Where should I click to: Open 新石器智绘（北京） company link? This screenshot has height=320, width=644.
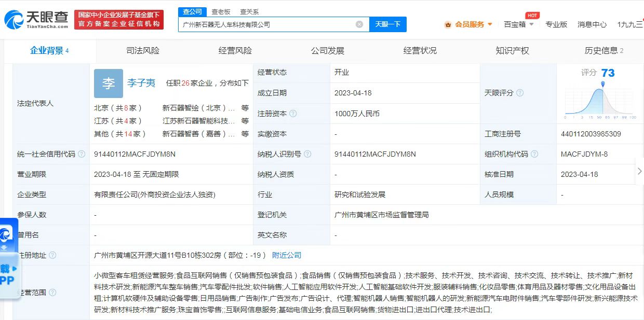point(198,108)
